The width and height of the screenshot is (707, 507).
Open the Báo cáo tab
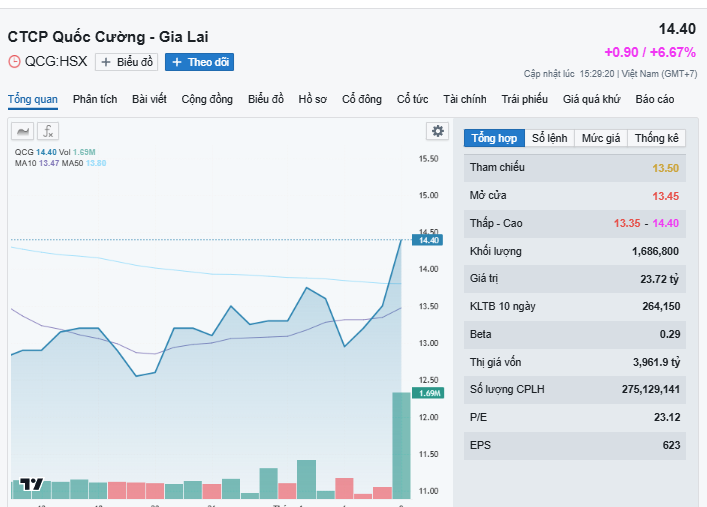654,99
